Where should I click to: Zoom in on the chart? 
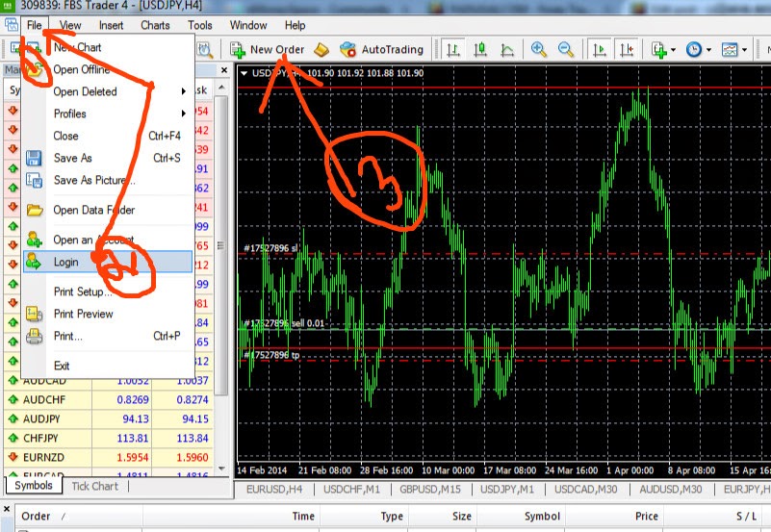click(x=538, y=49)
